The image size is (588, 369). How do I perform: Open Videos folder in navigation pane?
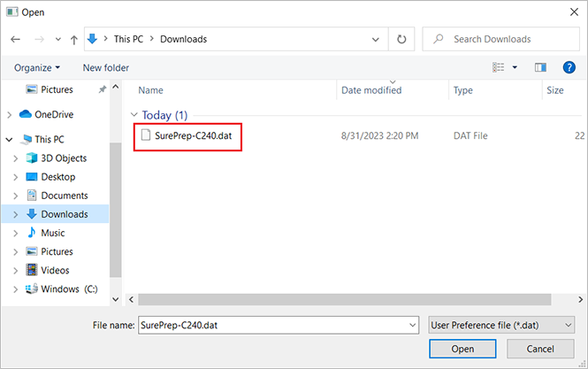click(x=55, y=270)
